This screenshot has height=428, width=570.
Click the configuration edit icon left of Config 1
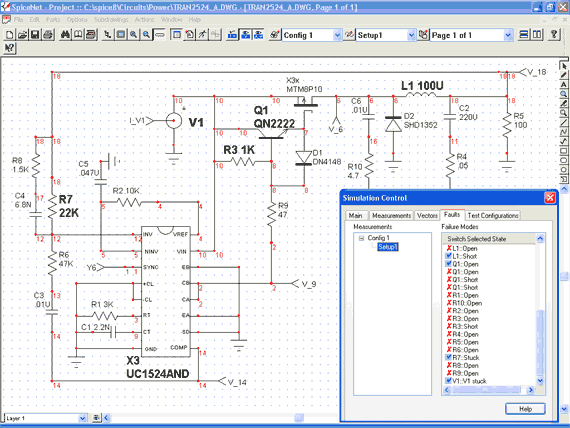(x=275, y=35)
